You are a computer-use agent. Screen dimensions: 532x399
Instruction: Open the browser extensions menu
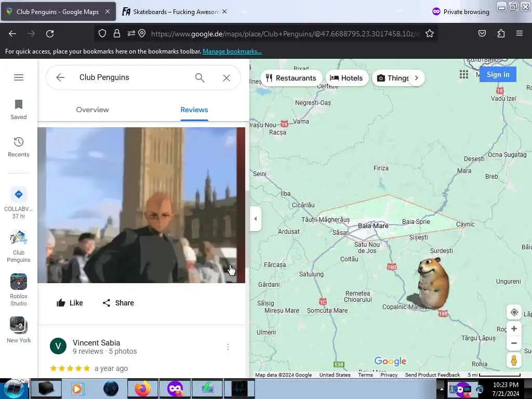pyautogui.click(x=501, y=33)
